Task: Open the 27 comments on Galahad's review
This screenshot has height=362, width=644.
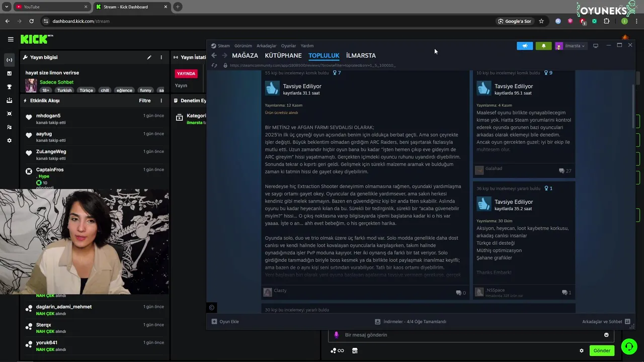Action: [x=565, y=171]
